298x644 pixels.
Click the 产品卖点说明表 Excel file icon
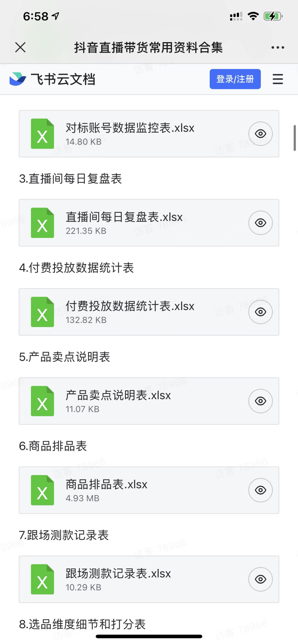[42, 401]
